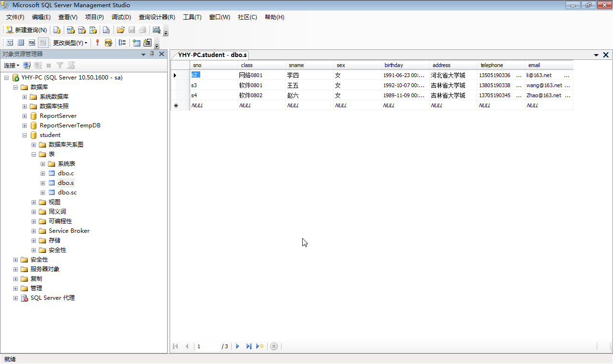613x364 pixels.
Task: Expand the 系统数据库 folder
Action: coord(25,97)
